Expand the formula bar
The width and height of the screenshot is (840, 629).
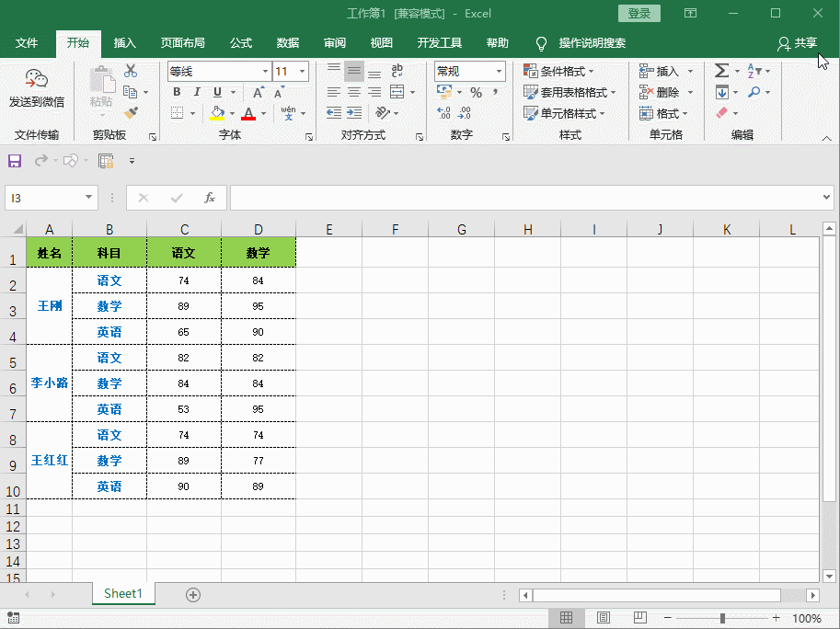tap(826, 198)
